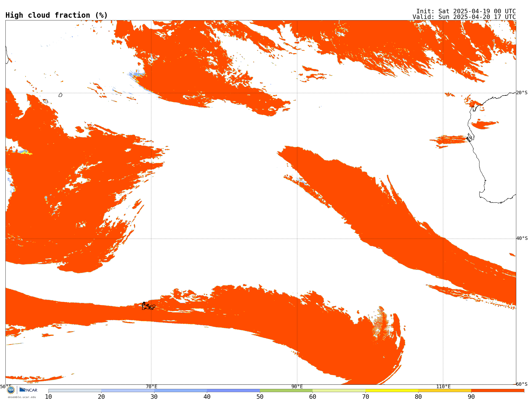Click the colorbar tick label 10
The image size is (532, 400).
coord(49,397)
